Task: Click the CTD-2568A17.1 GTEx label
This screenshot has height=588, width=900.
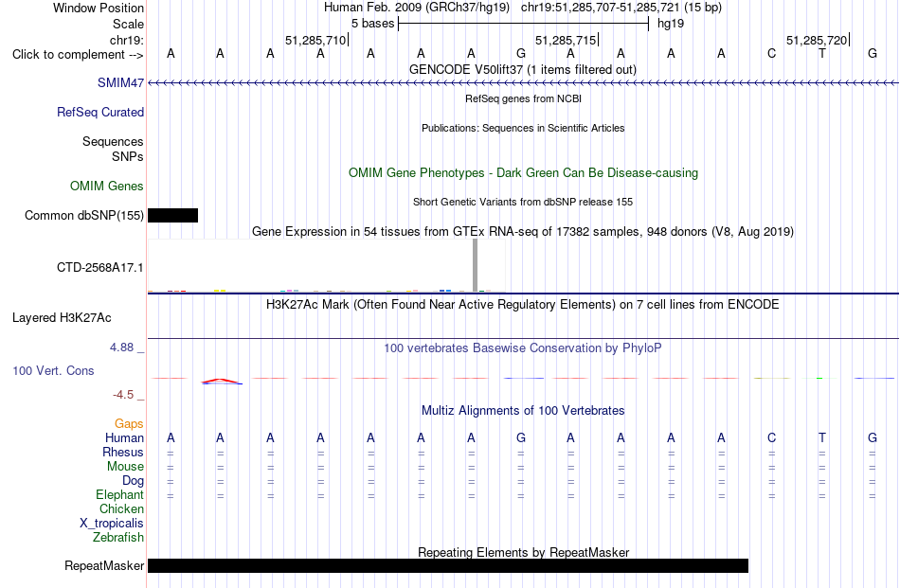Action: (x=99, y=267)
